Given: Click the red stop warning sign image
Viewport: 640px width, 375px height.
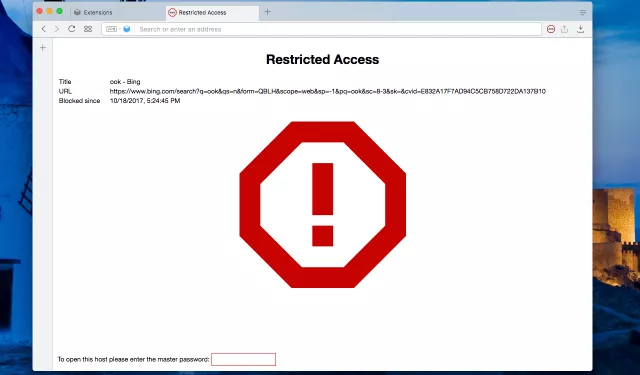Looking at the screenshot, I should pos(322,204).
